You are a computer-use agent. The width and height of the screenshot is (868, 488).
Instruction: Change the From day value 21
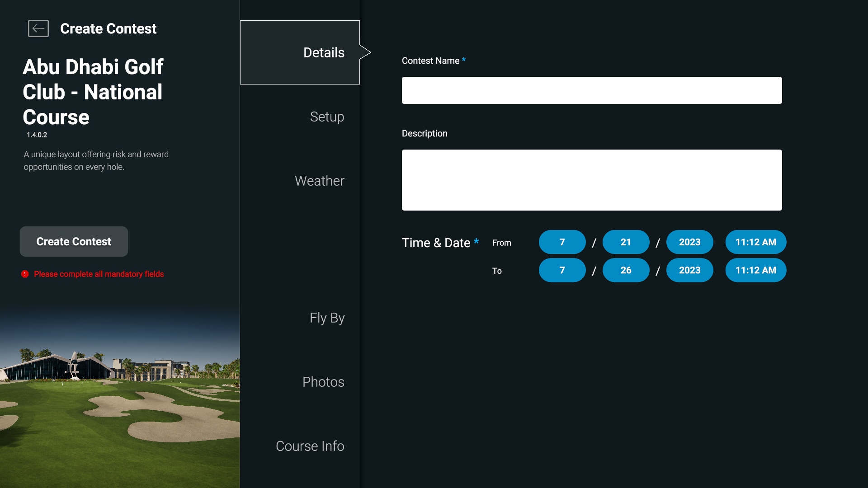coord(626,242)
